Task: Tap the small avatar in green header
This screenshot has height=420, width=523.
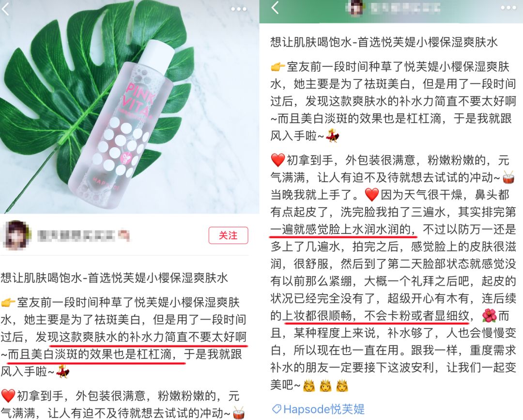Action: point(354,7)
